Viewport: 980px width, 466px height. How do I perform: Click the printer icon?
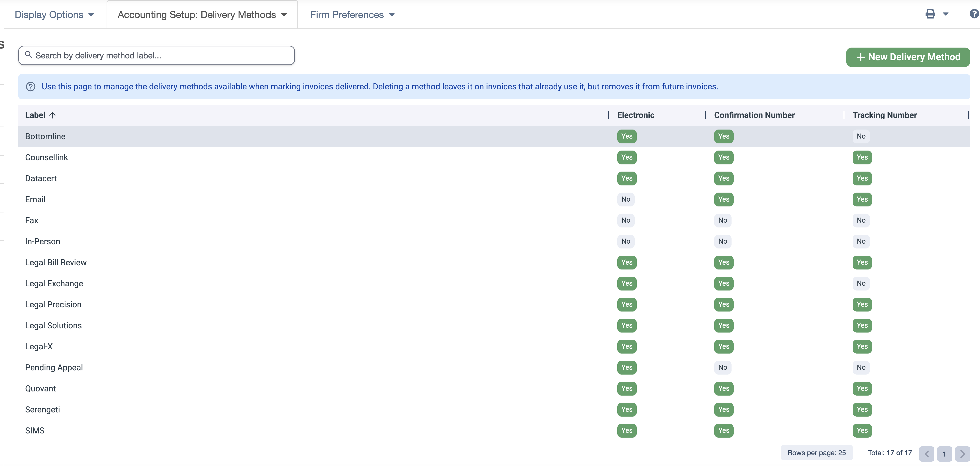point(930,14)
